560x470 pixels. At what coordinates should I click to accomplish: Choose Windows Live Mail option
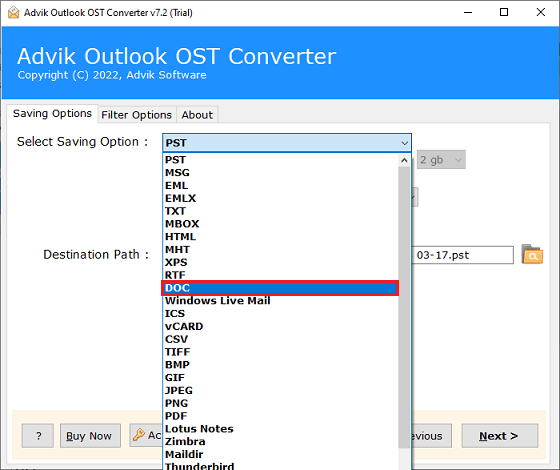tap(281, 301)
